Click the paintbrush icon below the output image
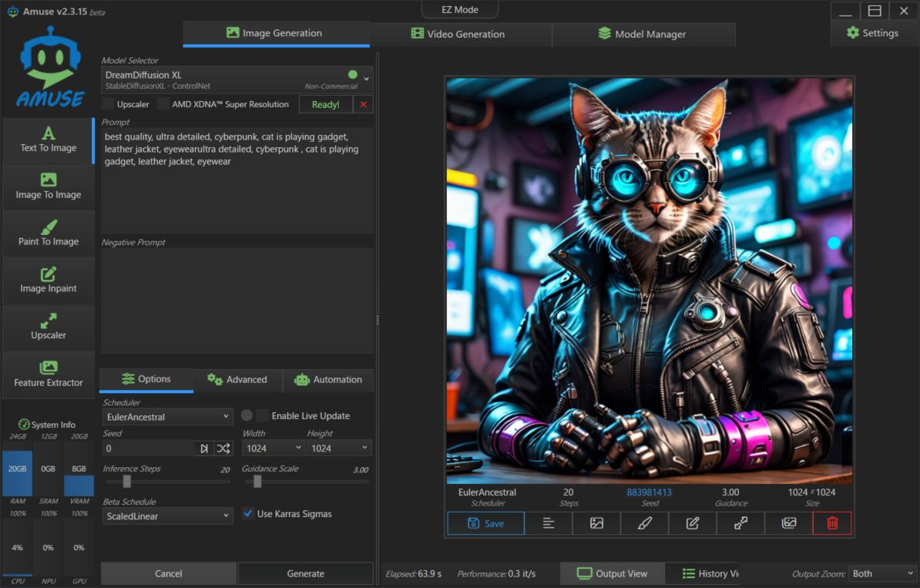The height and width of the screenshot is (588, 920). 645,523
